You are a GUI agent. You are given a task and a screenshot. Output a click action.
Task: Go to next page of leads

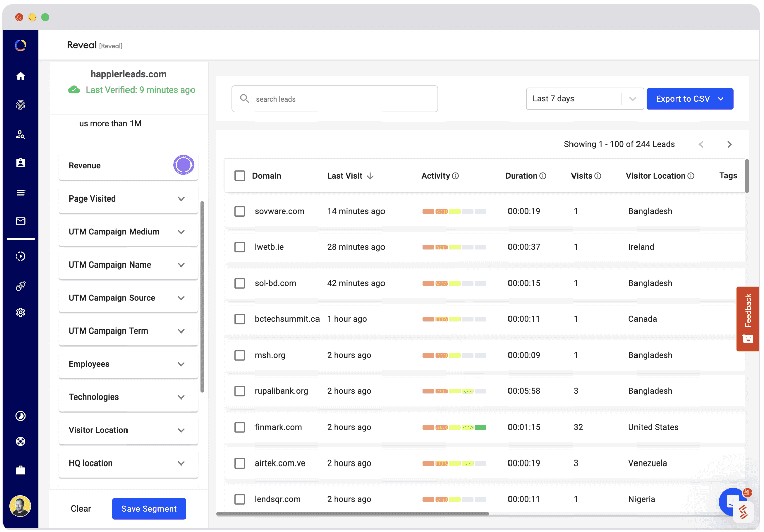[x=729, y=144]
